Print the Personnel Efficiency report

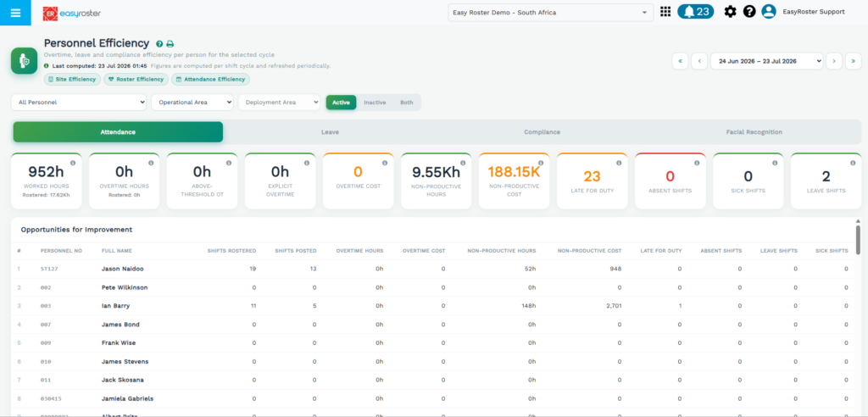tap(170, 44)
